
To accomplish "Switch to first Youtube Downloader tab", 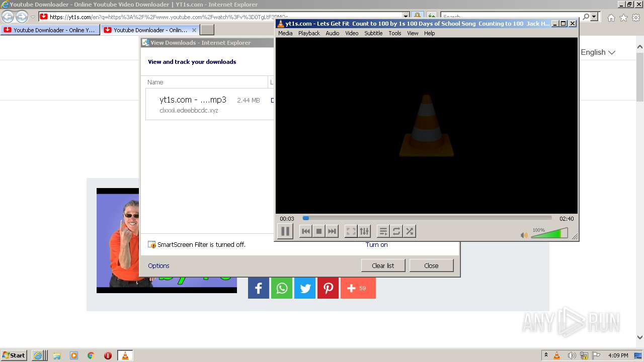I will pos(50,30).
